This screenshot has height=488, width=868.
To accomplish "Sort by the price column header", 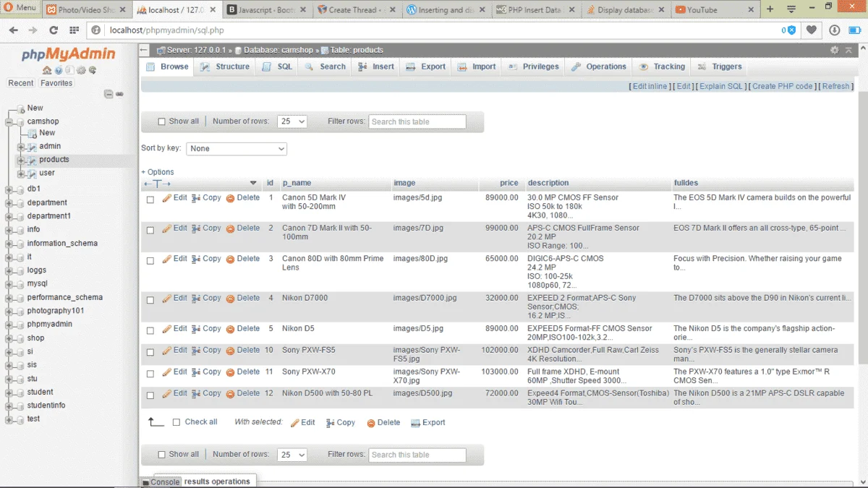I will click(509, 183).
